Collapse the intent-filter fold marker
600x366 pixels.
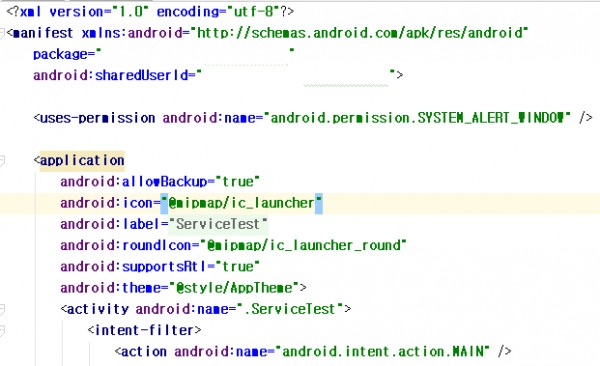(x=2, y=330)
